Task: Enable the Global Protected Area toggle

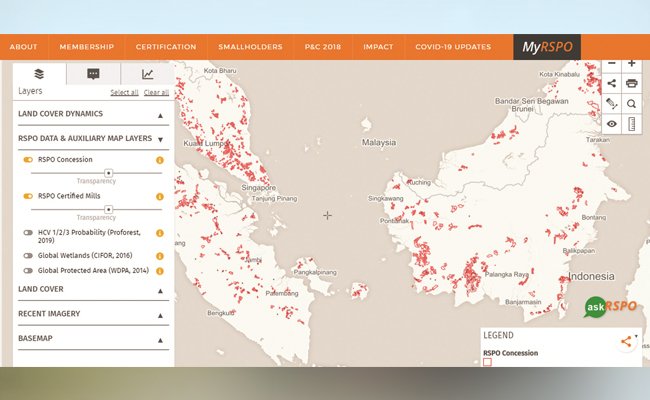Action: click(x=28, y=271)
